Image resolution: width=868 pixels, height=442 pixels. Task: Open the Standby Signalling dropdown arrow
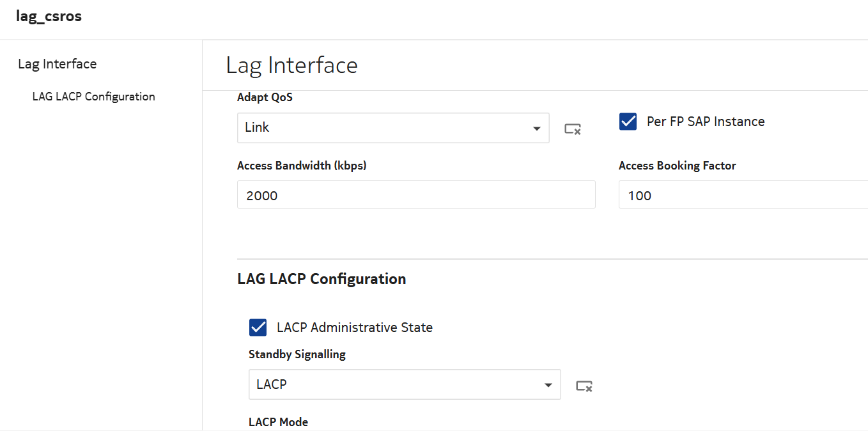(548, 385)
